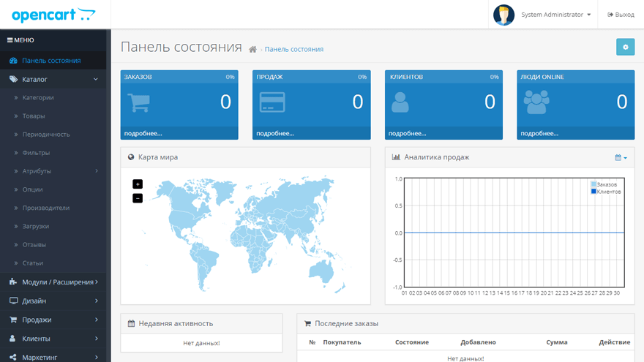Expand the Атрибуты submenu arrow
The width and height of the screenshot is (644, 362).
click(97, 171)
